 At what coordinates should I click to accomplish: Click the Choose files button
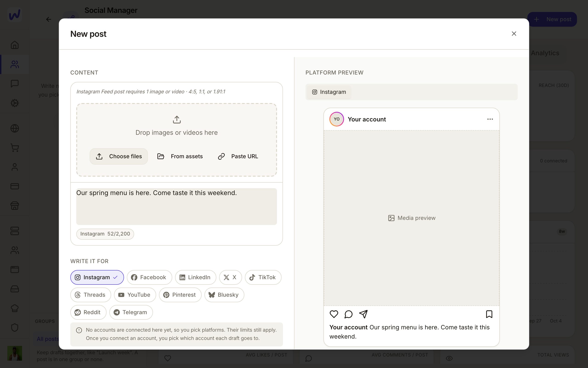click(x=119, y=156)
